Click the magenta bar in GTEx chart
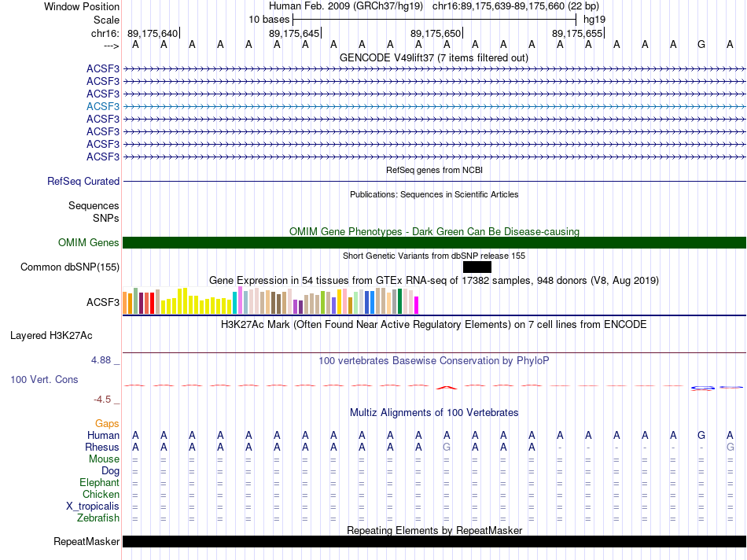The height and width of the screenshot is (560, 747). click(x=417, y=305)
